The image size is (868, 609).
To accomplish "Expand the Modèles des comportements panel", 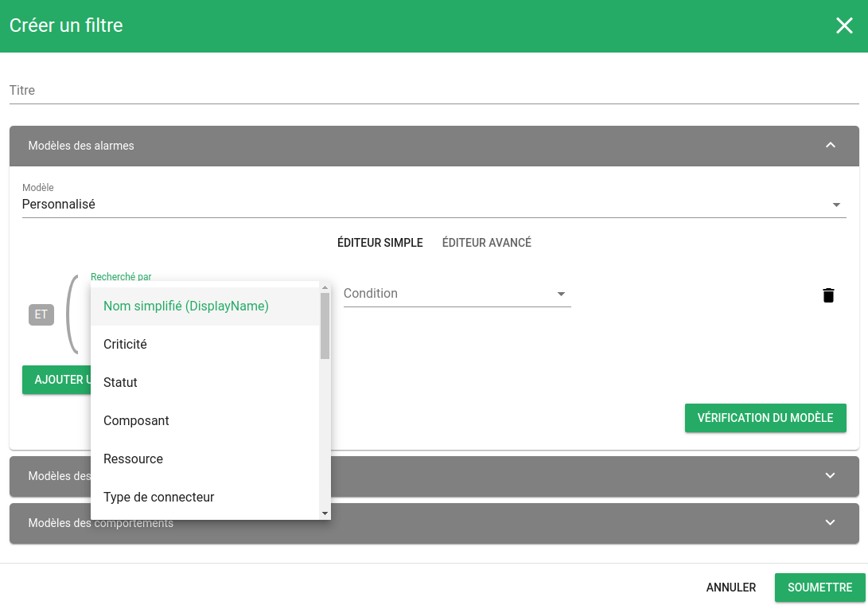I will coord(831,523).
